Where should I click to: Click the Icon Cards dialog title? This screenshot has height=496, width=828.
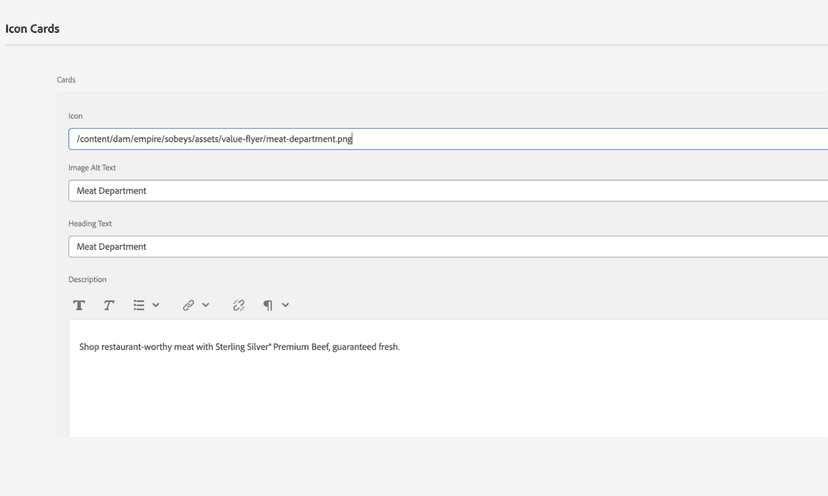[32, 29]
